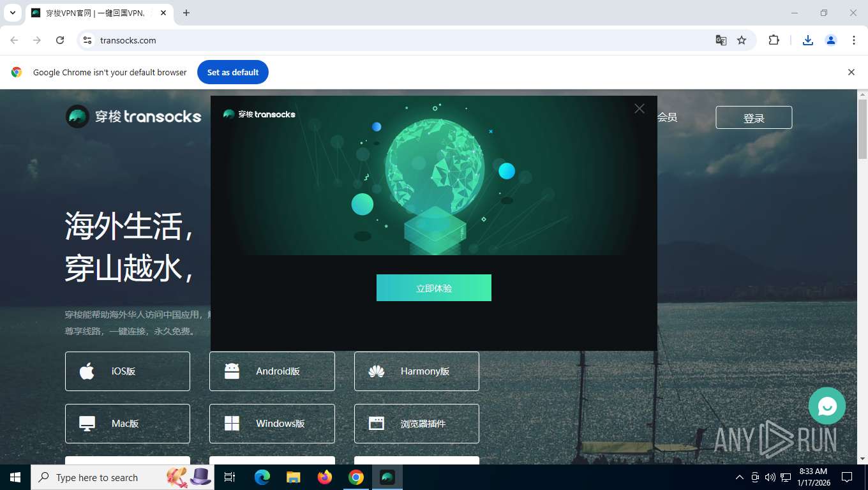Open the Windows Start menu
Image resolution: width=868 pixels, height=490 pixels.
coord(15,477)
